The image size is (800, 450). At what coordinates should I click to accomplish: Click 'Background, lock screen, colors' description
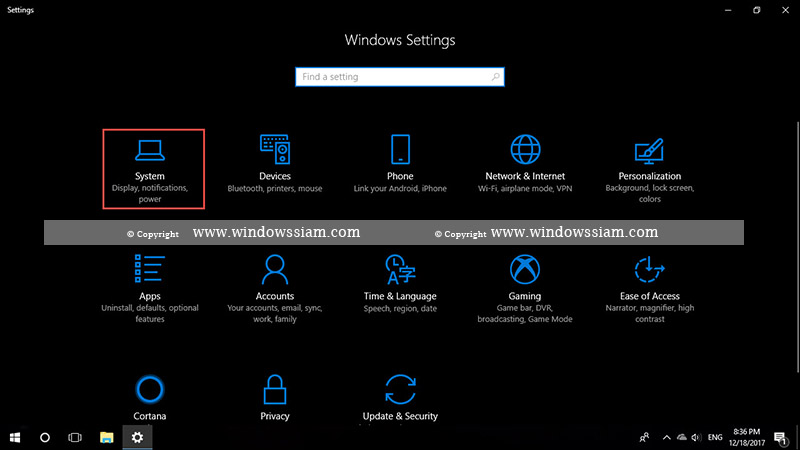pyautogui.click(x=649, y=193)
